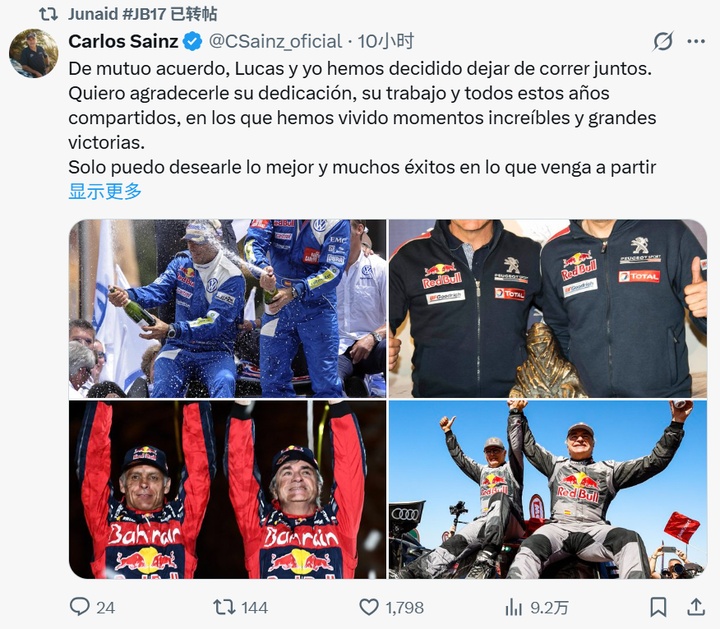Click the blue verified badge
This screenshot has height=629, width=720.
tap(192, 41)
